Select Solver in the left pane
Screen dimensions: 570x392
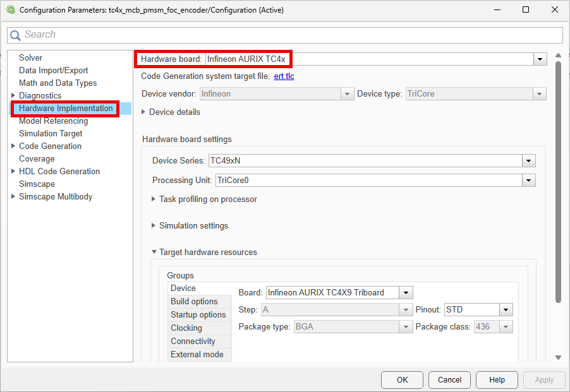point(30,57)
